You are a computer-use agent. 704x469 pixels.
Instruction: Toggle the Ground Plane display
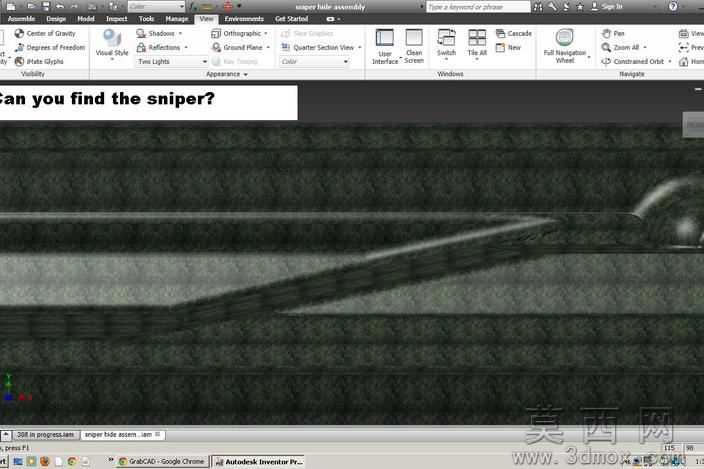click(237, 47)
